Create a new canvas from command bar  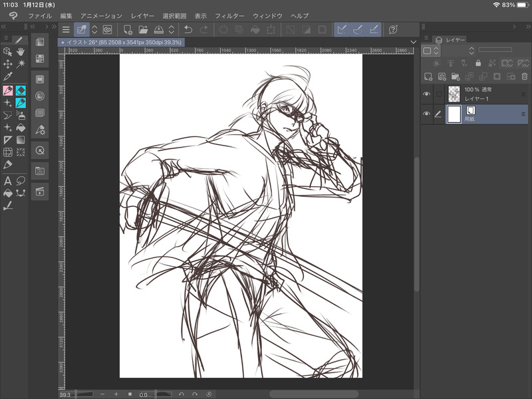(128, 29)
